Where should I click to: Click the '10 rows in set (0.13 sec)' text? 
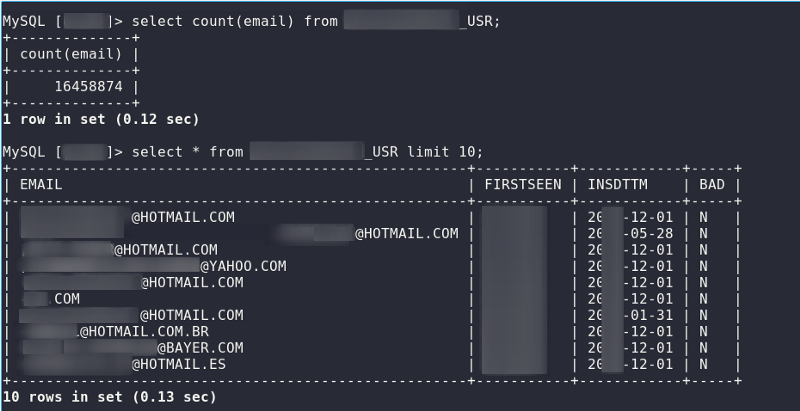click(110, 397)
